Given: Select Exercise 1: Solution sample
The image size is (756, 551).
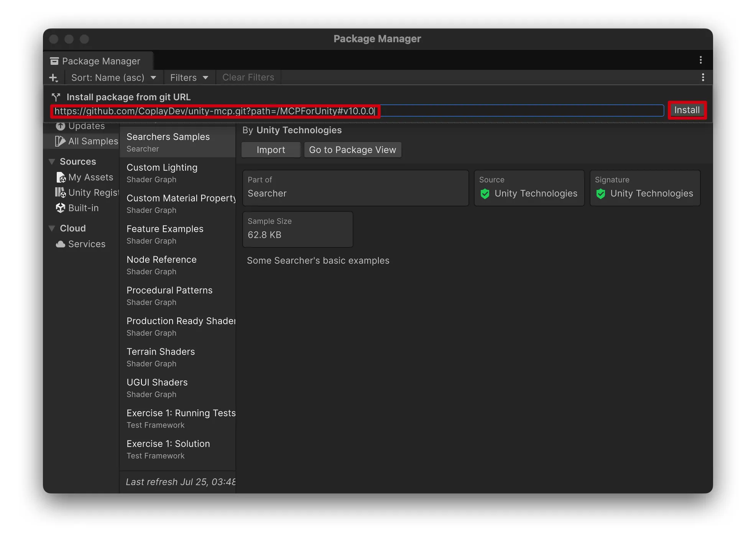Looking at the screenshot, I should point(177,449).
